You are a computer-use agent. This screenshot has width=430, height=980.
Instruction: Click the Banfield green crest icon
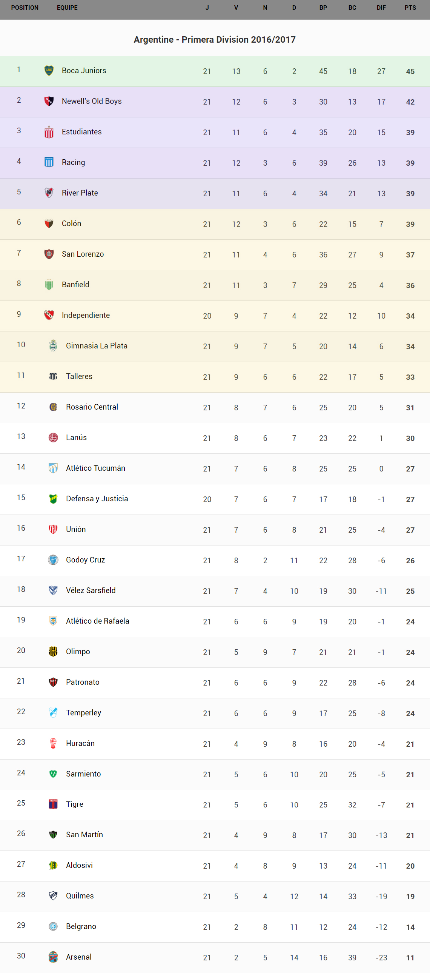[x=49, y=285]
